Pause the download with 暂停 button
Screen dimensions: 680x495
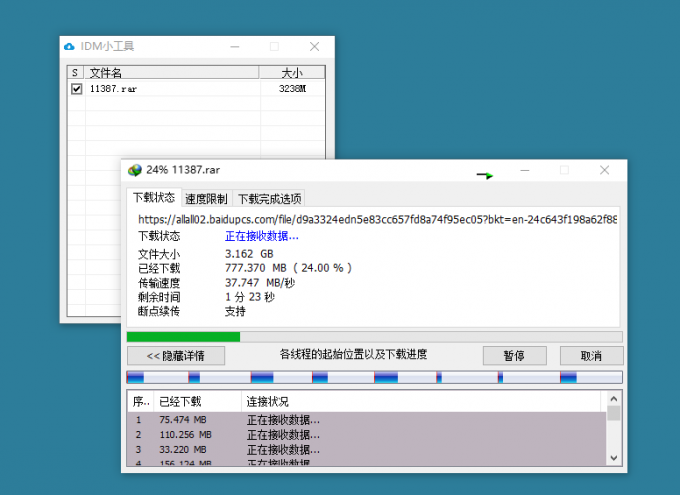point(514,356)
